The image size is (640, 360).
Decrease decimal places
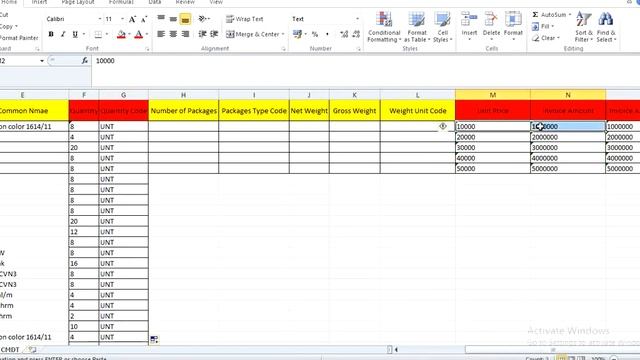356,34
